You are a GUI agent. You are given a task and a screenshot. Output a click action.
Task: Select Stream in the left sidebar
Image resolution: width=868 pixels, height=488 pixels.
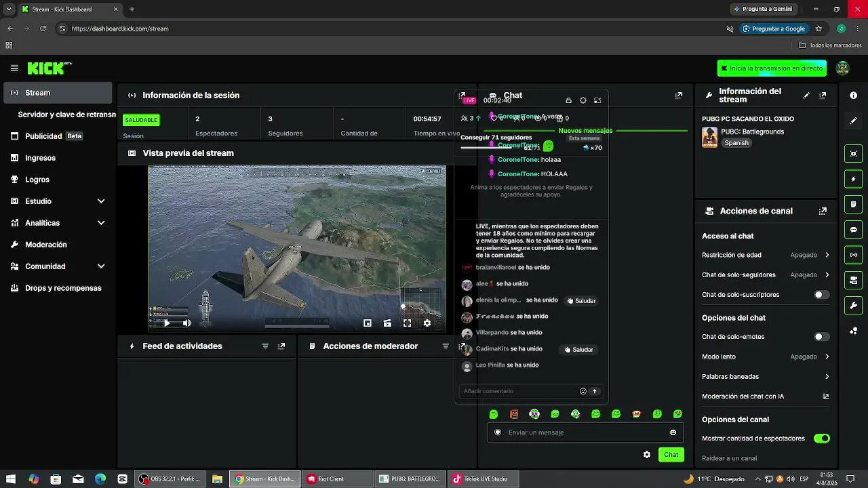58,93
